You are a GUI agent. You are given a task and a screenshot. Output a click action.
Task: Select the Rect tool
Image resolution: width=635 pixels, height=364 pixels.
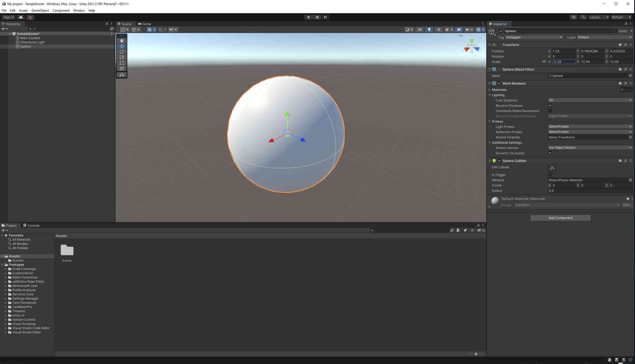122,63
